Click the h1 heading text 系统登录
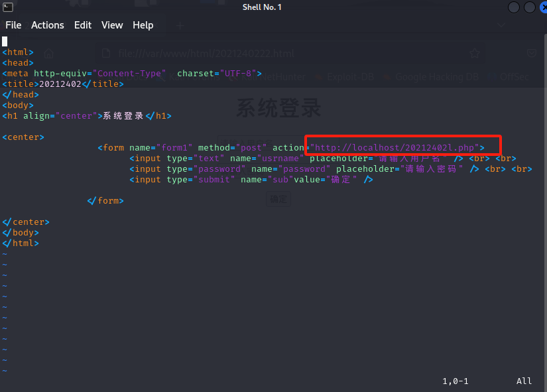The image size is (547, 392). pos(123,116)
